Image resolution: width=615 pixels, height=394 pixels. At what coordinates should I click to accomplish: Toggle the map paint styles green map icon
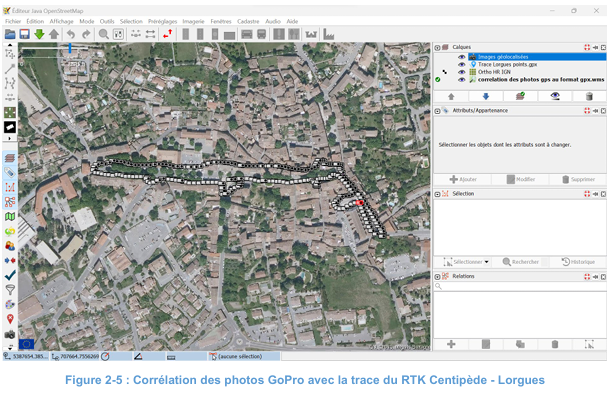pos(10,216)
